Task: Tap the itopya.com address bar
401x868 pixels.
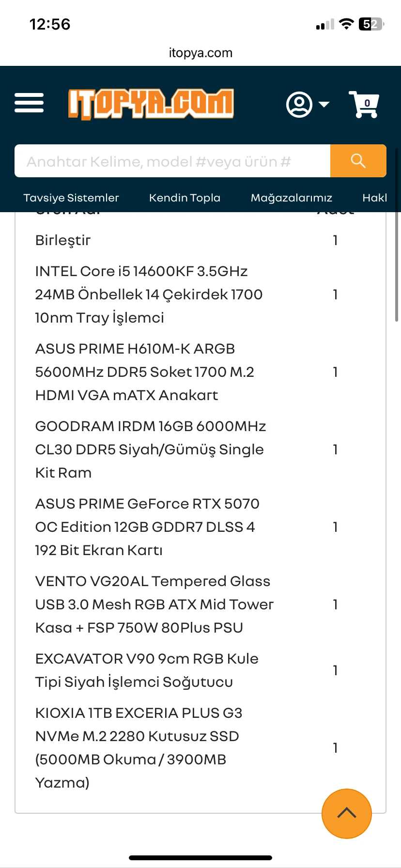Action: (x=200, y=53)
